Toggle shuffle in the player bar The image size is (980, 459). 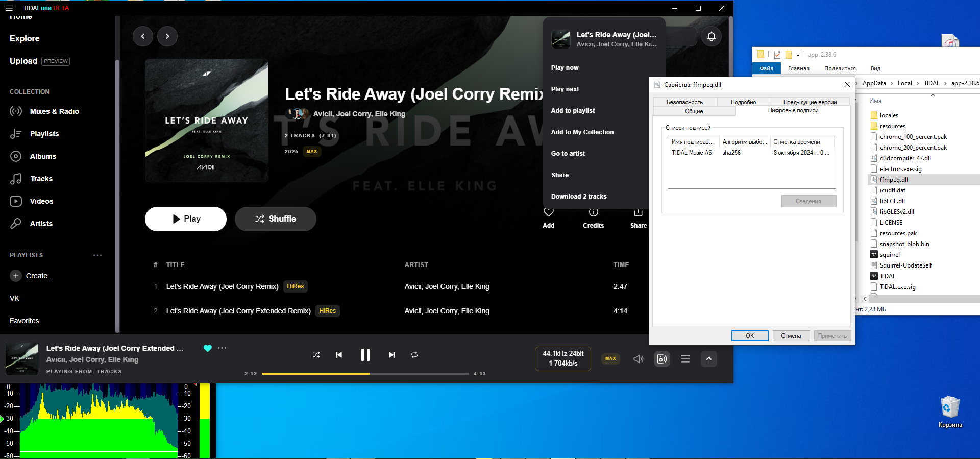tap(316, 355)
